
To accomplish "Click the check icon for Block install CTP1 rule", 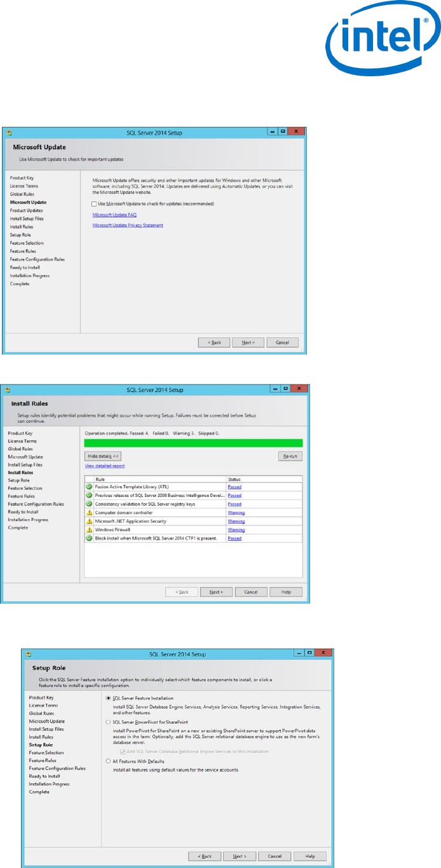I will [90, 538].
